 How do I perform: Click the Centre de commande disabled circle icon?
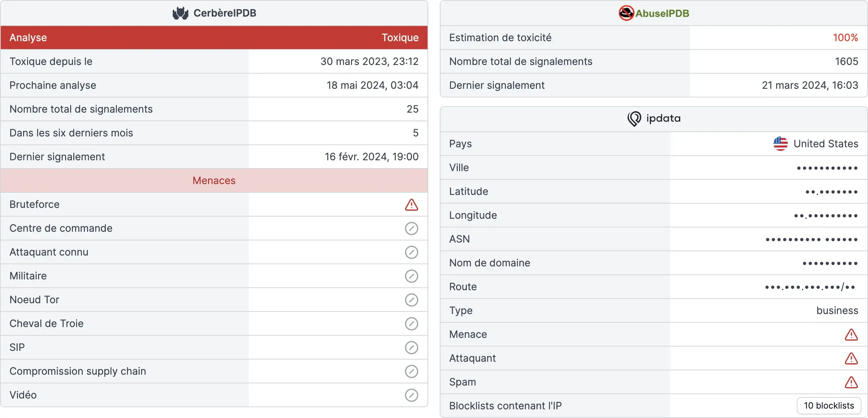point(411,228)
